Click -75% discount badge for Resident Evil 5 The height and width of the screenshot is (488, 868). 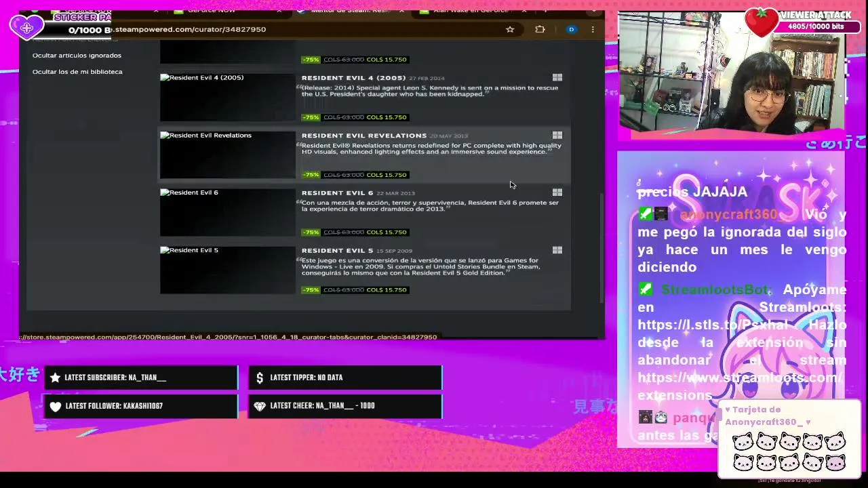click(x=311, y=290)
